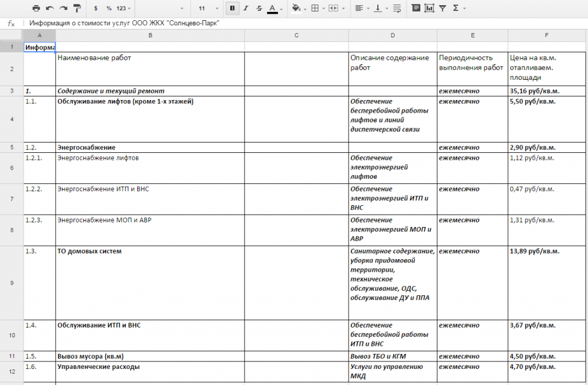
Task: Select cell A1 containing 'Информа'
Action: click(40, 47)
